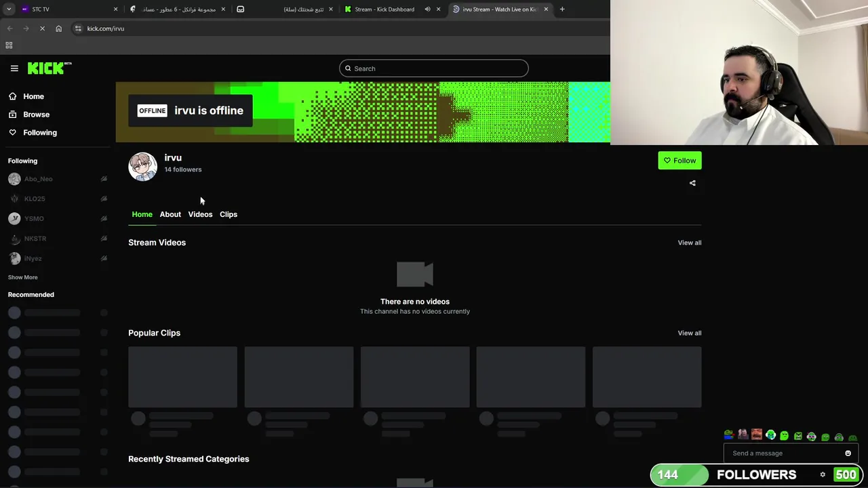Click the OFFLINE status badge
Viewport: 868px width, 488px height.
[152, 110]
